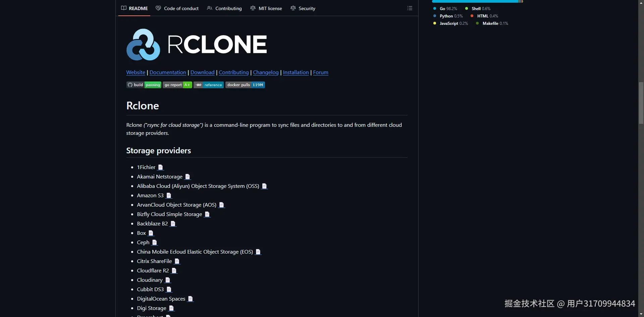The width and height of the screenshot is (644, 317).
Task: Follow the Installation link
Action: point(296,72)
